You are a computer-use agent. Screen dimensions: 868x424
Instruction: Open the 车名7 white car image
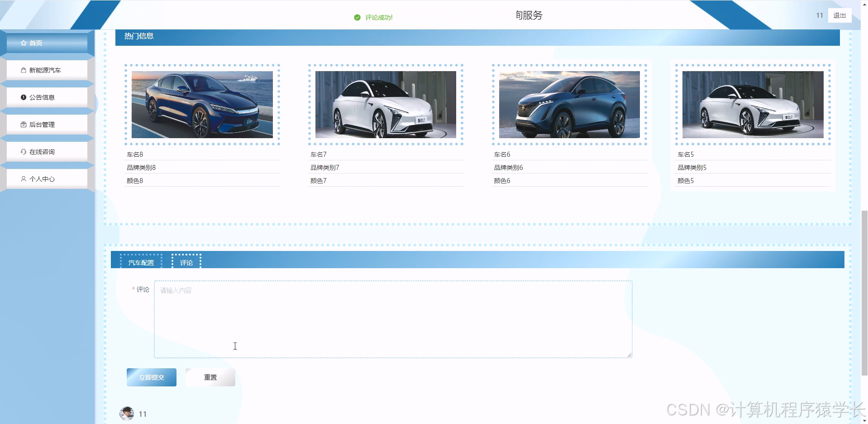pyautogui.click(x=386, y=105)
